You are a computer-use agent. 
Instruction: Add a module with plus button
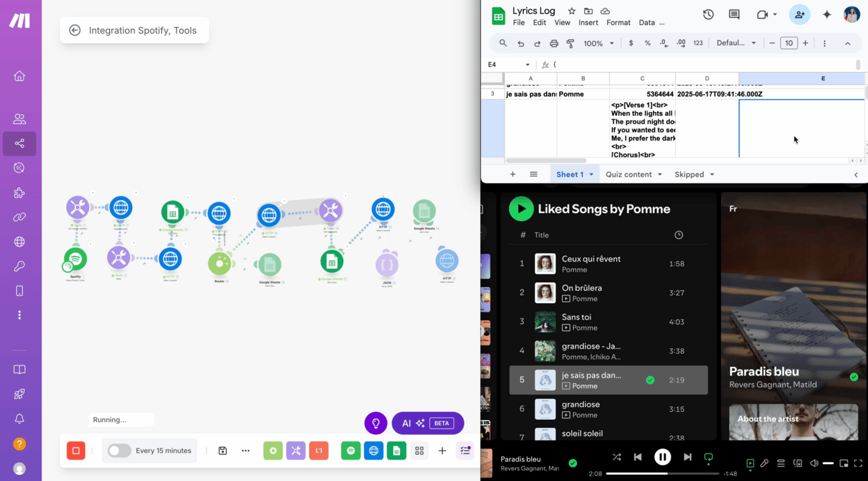point(442,451)
